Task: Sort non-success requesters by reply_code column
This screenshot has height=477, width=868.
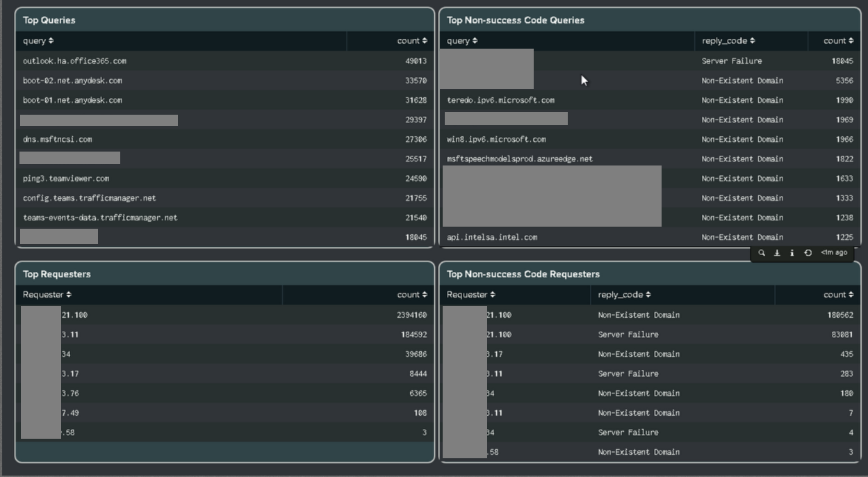Action: [x=625, y=295]
